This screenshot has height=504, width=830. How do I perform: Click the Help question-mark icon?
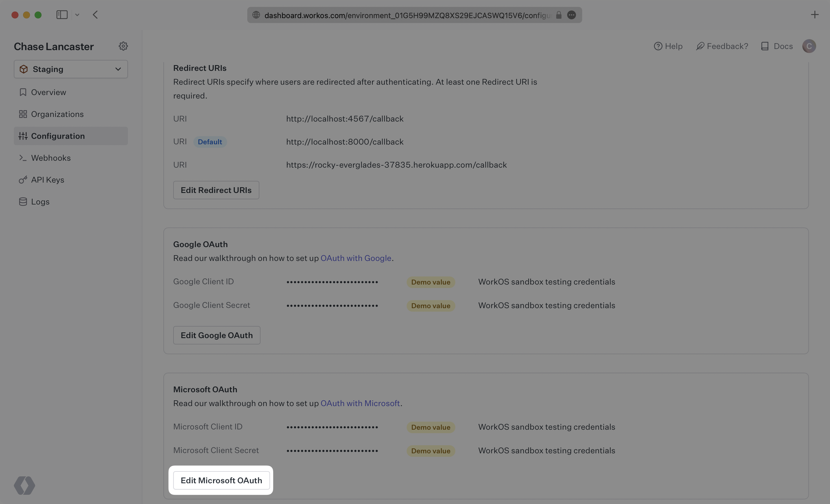tap(658, 46)
